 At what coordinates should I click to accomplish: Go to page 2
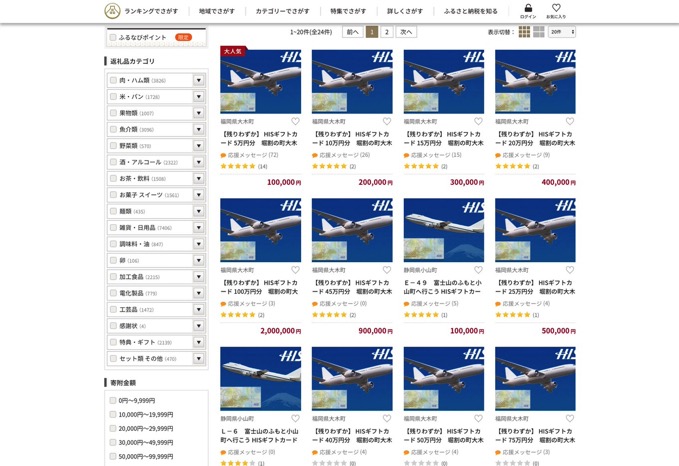pyautogui.click(x=387, y=32)
